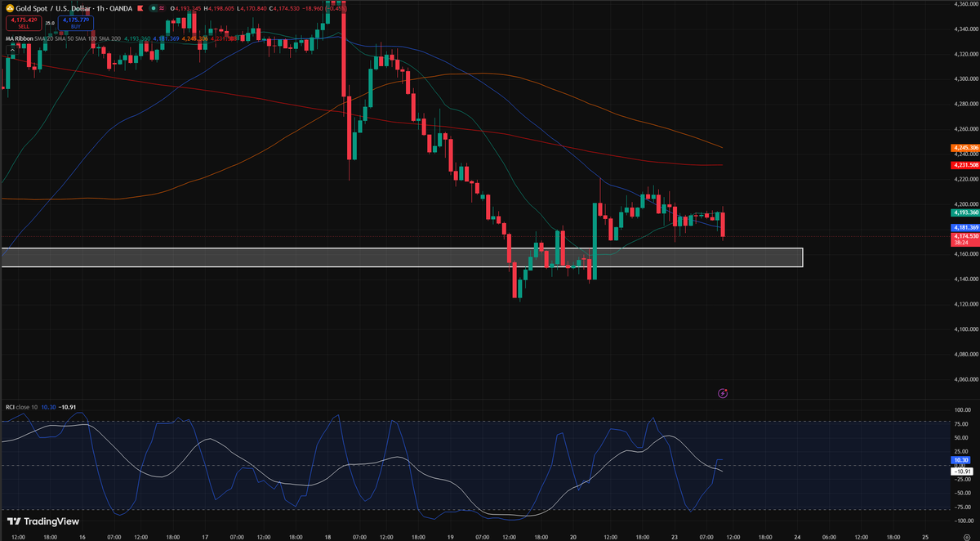
Task: Click the blue BUY 4,175.77 button
Action: tap(76, 22)
